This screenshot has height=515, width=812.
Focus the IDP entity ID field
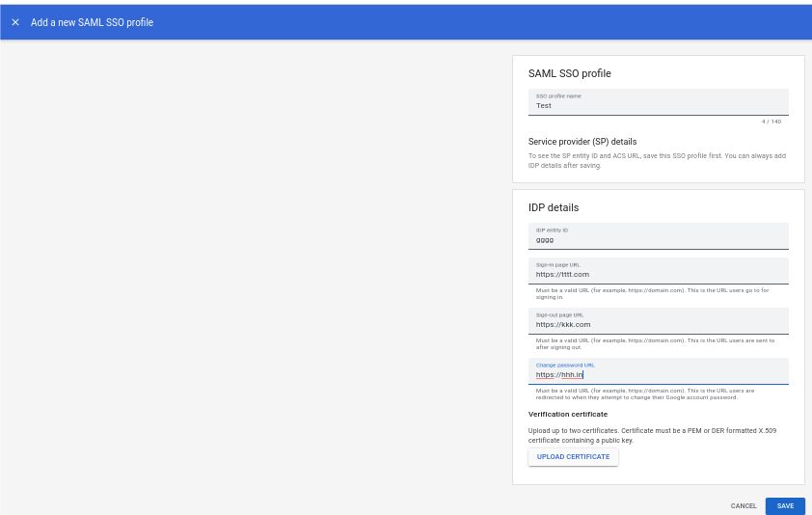point(659,236)
